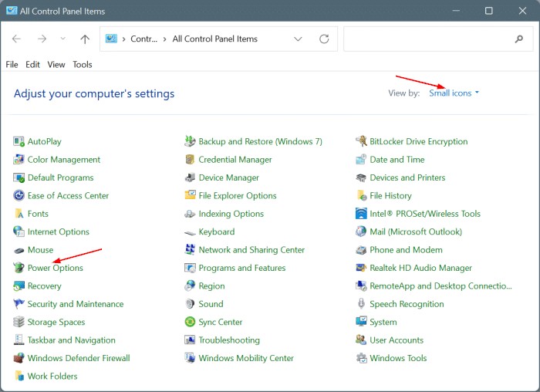The height and width of the screenshot is (392, 540).
Task: Open the Windows Mobility Center link
Action: tap(246, 358)
